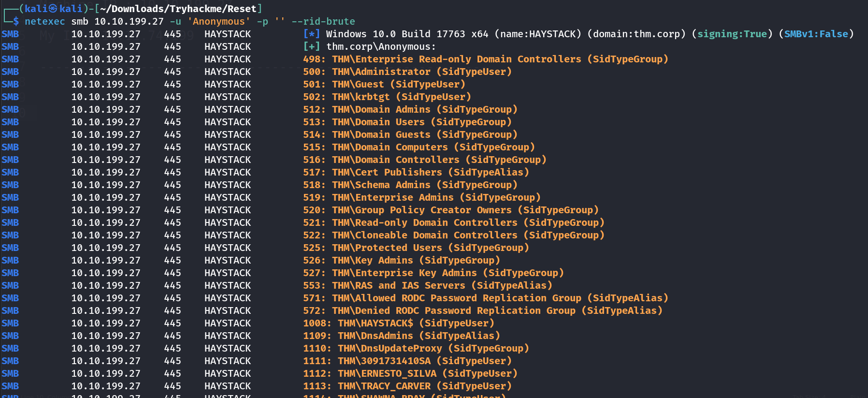Click the ~/Downloads/Tryhackme/Reset path in the prompt
Screen dimensions: 868x398
pos(178,9)
